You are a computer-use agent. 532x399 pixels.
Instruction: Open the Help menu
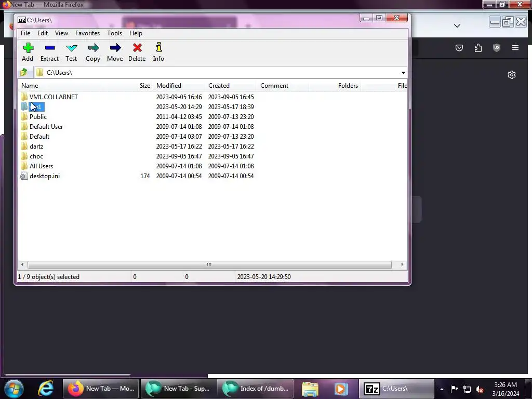coord(136,33)
